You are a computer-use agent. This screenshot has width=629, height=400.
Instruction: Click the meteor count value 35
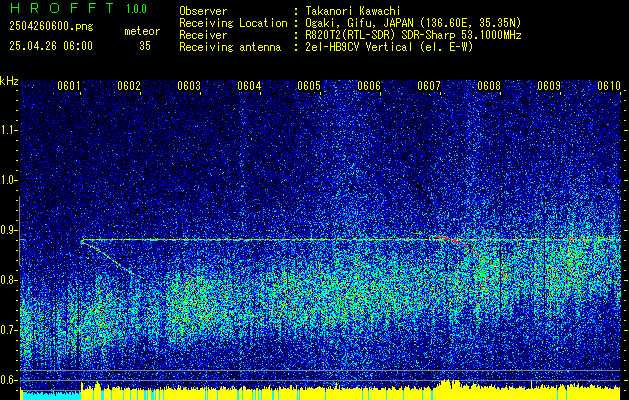[x=145, y=46]
